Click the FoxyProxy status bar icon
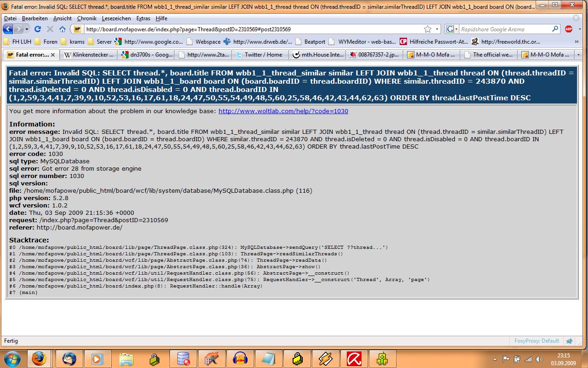The image size is (588, 368). tap(570, 341)
